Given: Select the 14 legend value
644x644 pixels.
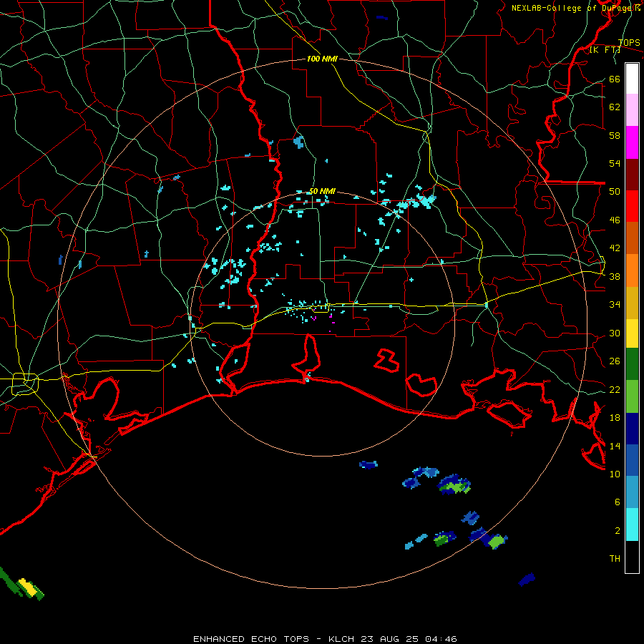Looking at the screenshot, I should coord(615,446).
